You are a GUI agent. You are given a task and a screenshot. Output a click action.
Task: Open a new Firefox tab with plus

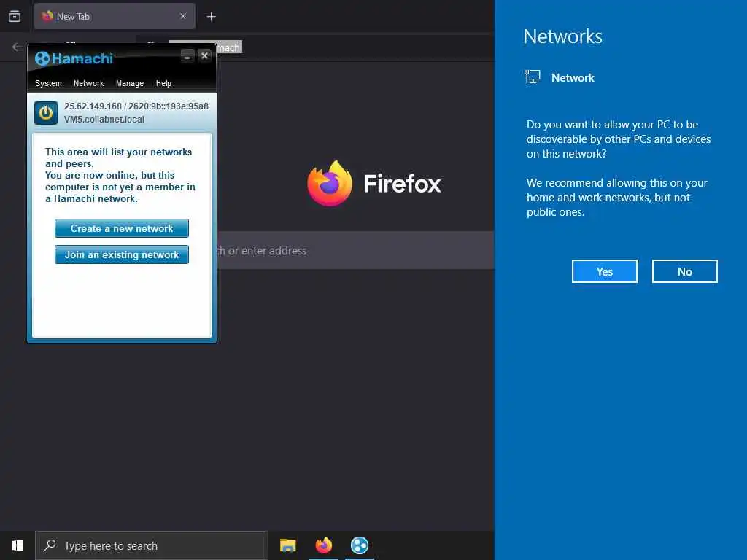pyautogui.click(x=211, y=17)
